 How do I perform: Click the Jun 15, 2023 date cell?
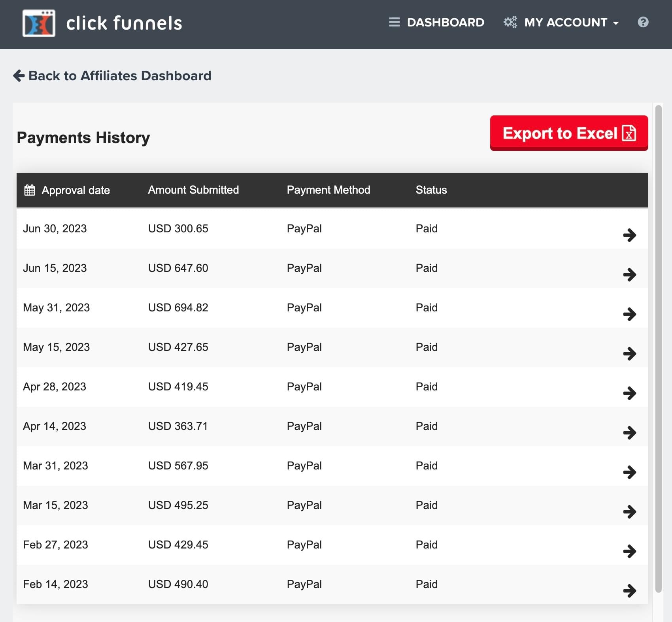click(55, 268)
